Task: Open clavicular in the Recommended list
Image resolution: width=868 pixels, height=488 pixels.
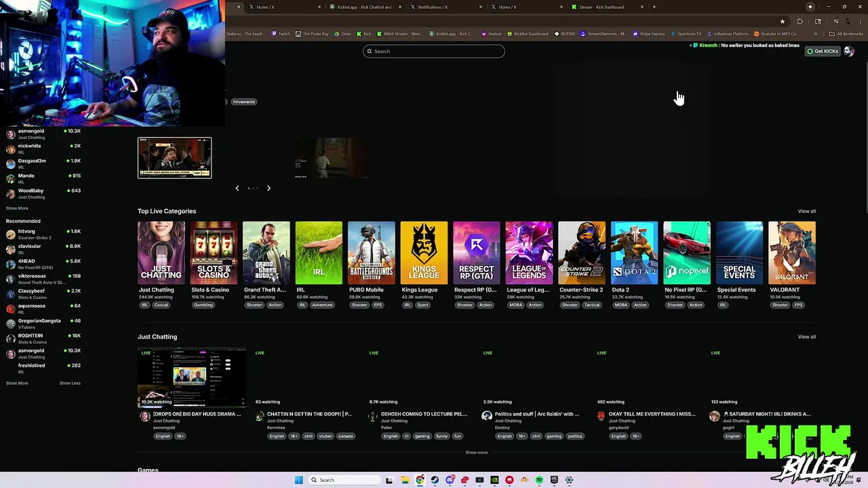Action: pos(43,249)
